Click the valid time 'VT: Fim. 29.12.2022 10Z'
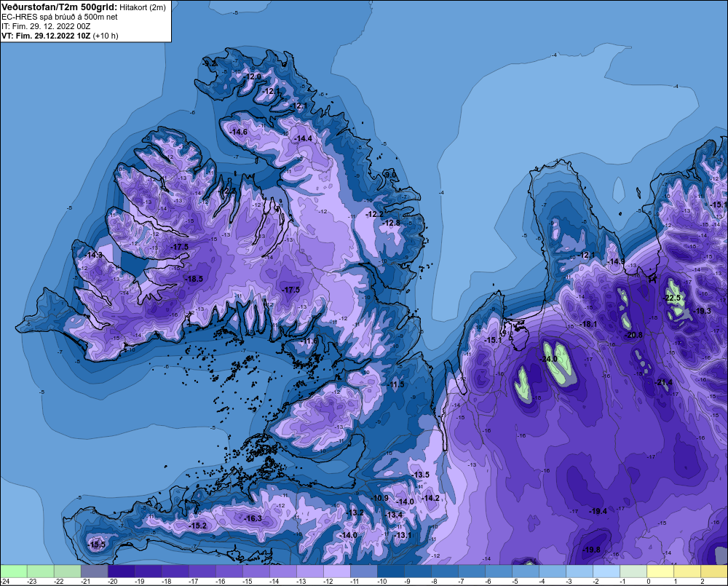 [46, 36]
